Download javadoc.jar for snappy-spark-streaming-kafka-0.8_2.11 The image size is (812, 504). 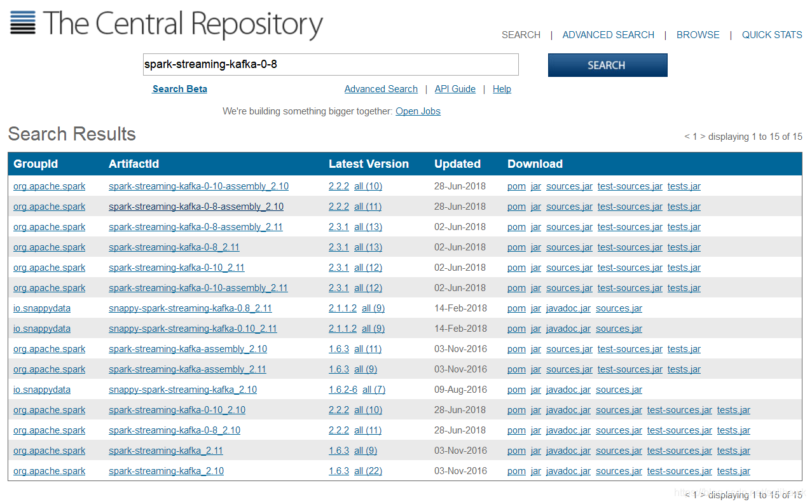pos(568,308)
